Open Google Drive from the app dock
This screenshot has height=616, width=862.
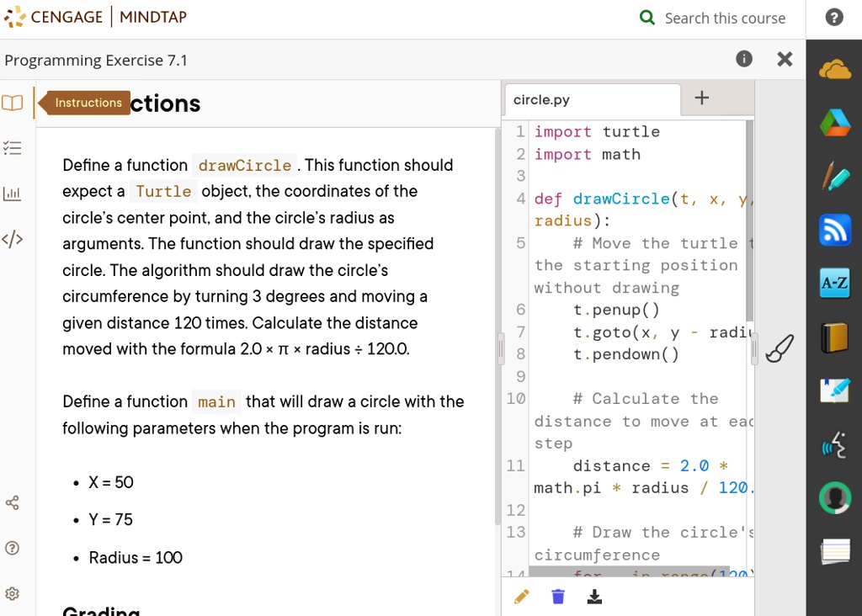point(834,122)
